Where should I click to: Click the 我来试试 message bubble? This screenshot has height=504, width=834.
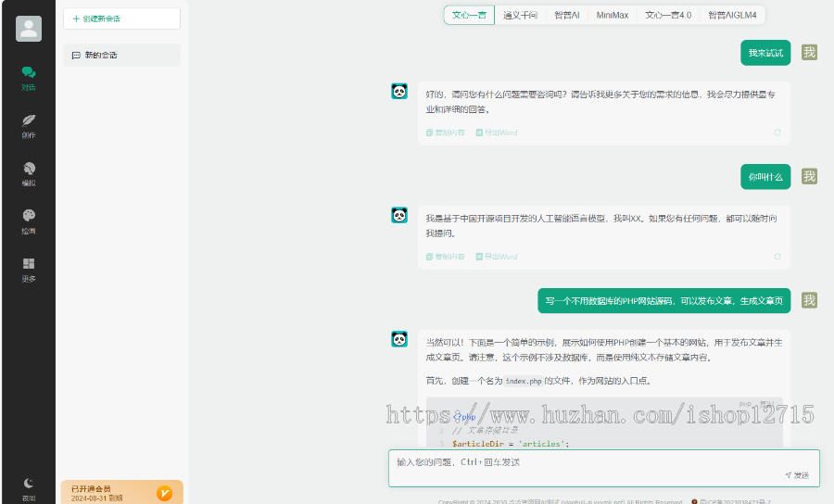(x=765, y=53)
